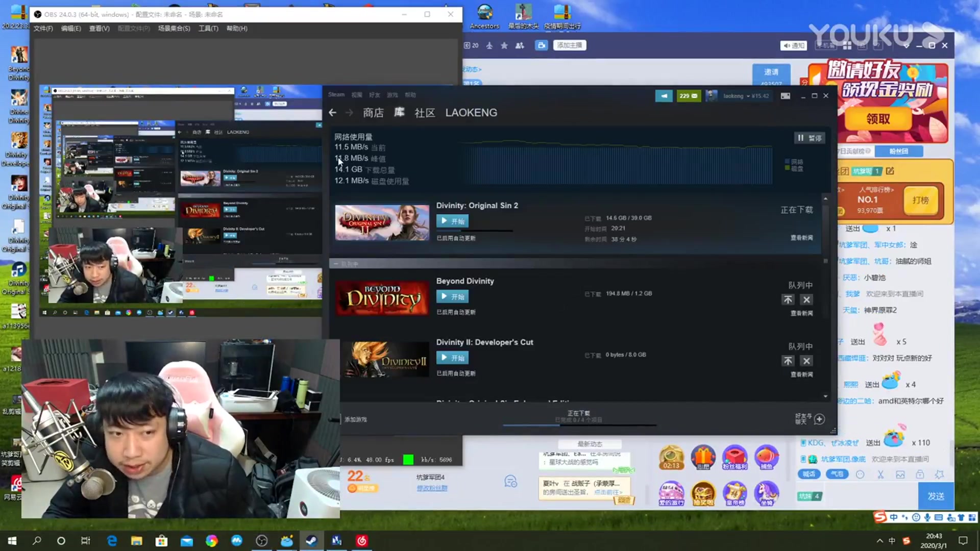Click the Windows Start button
This screenshot has width=980, height=551.
coord(12,541)
